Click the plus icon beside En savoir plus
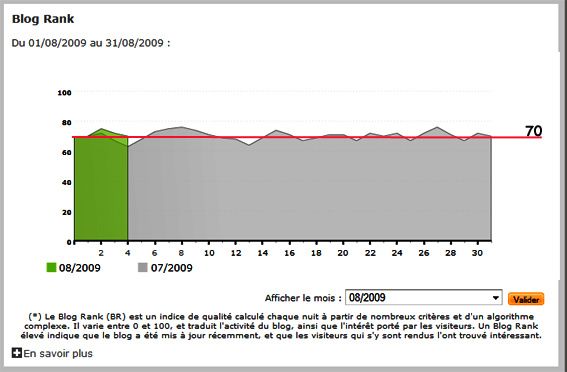 (x=17, y=353)
